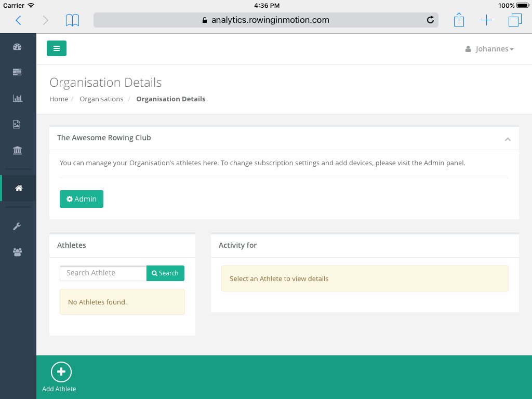Open Safari bookmarks book icon
This screenshot has width=532, height=399.
tap(73, 20)
